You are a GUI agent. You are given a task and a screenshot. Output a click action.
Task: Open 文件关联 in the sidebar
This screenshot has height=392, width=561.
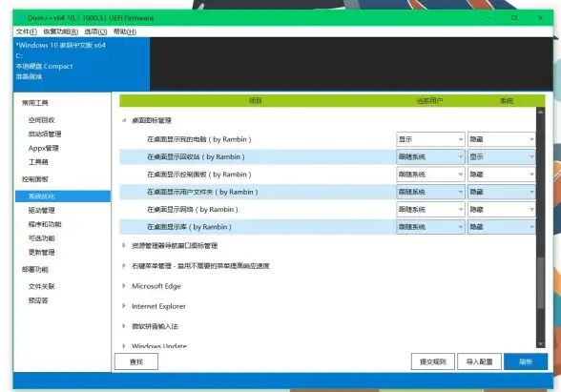click(x=42, y=286)
